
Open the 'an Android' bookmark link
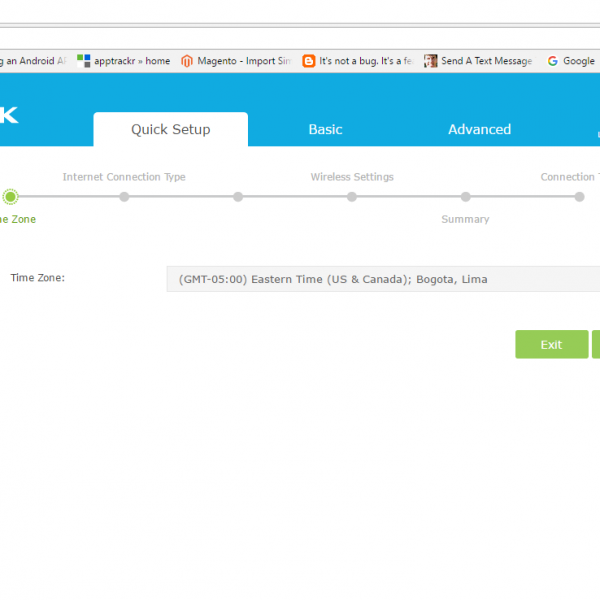tap(32, 61)
